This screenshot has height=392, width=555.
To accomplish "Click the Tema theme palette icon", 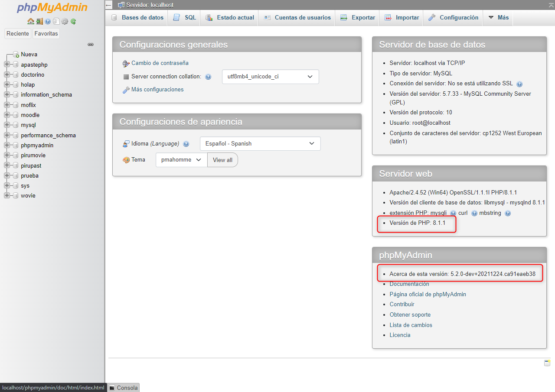I will pos(126,160).
